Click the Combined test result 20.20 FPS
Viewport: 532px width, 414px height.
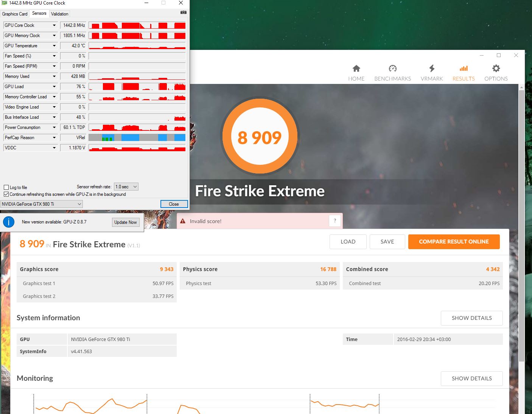pos(489,283)
